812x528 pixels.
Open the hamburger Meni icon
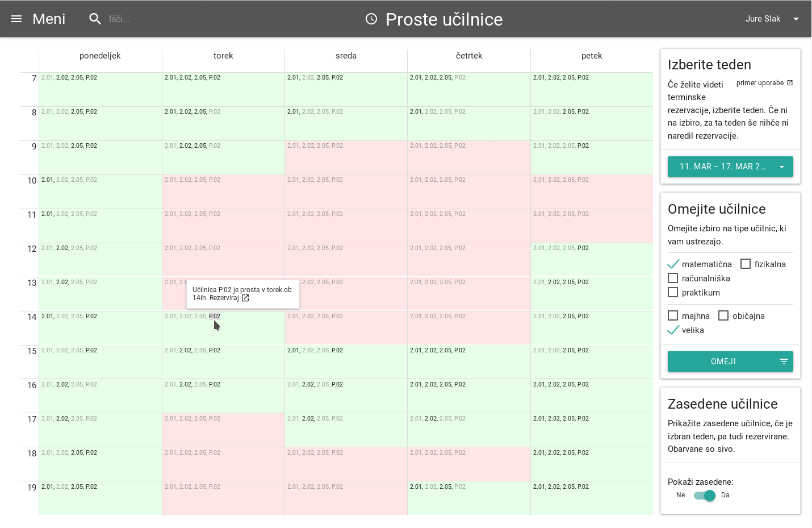coord(16,19)
